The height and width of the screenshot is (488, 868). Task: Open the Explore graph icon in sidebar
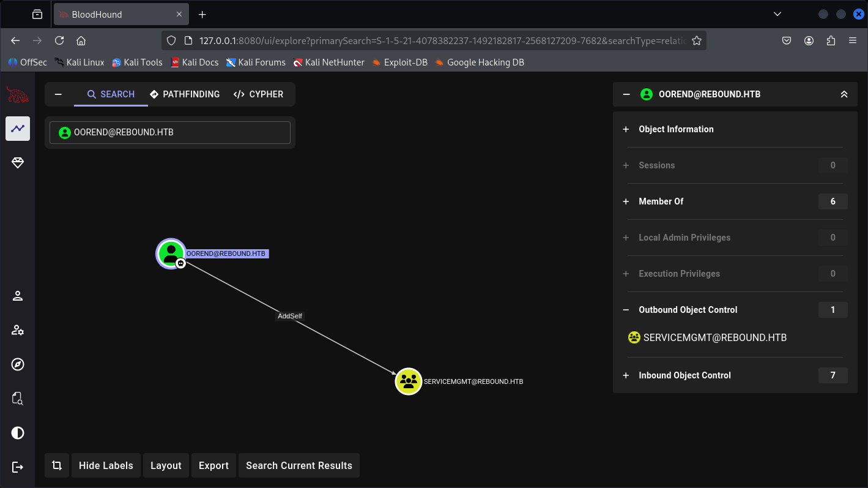click(18, 129)
